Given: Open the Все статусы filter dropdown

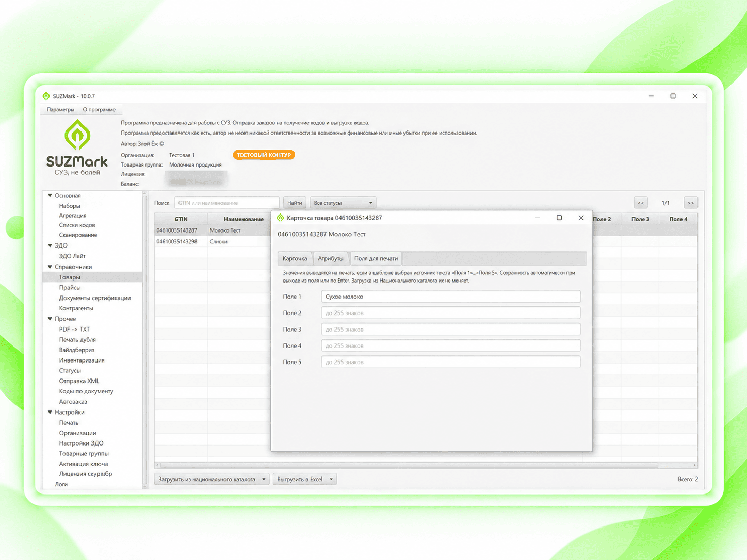Looking at the screenshot, I should point(343,203).
